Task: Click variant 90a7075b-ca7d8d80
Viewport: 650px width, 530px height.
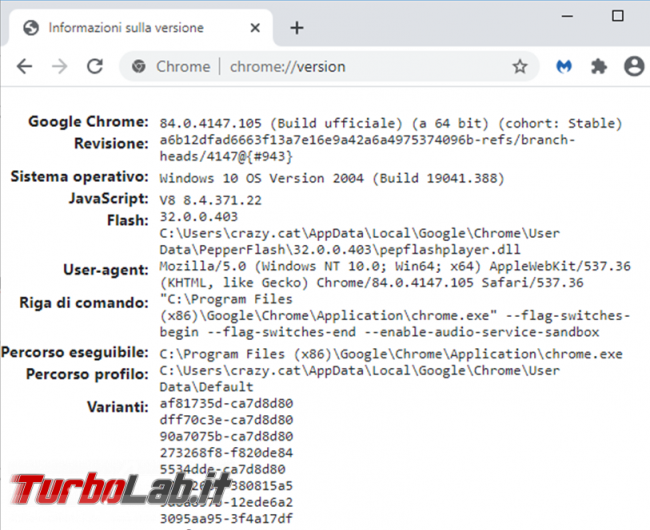Action: 226,436
